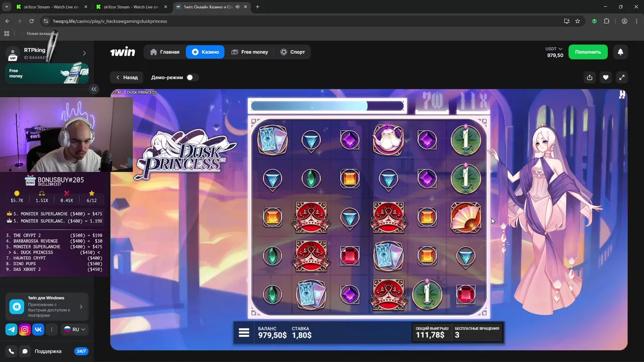Open the Instagram social link

click(25, 329)
